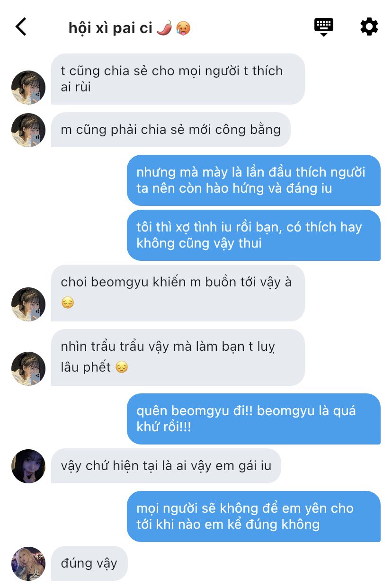Select blue bubble 'nhưng mà mày là lần đầu'
The image size is (392, 587).
tap(254, 180)
